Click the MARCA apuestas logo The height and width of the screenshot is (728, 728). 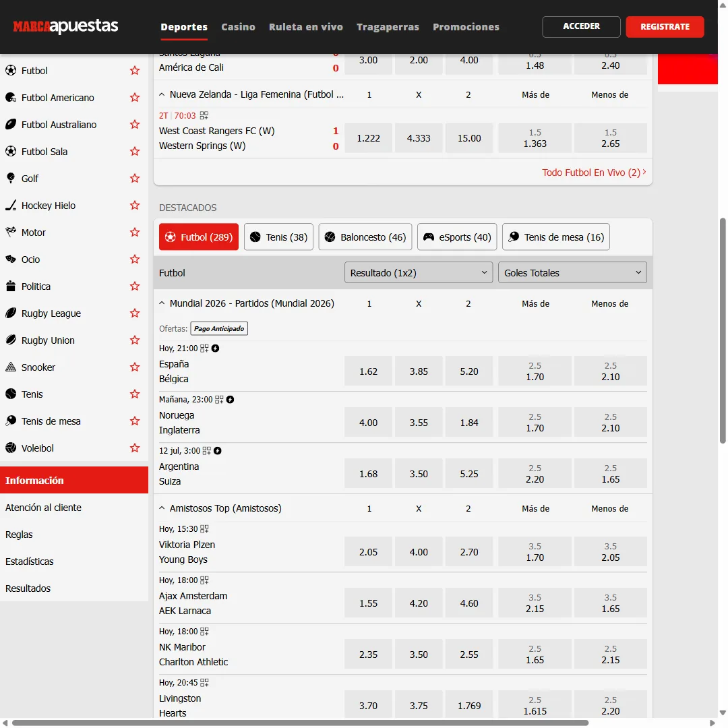pos(65,26)
